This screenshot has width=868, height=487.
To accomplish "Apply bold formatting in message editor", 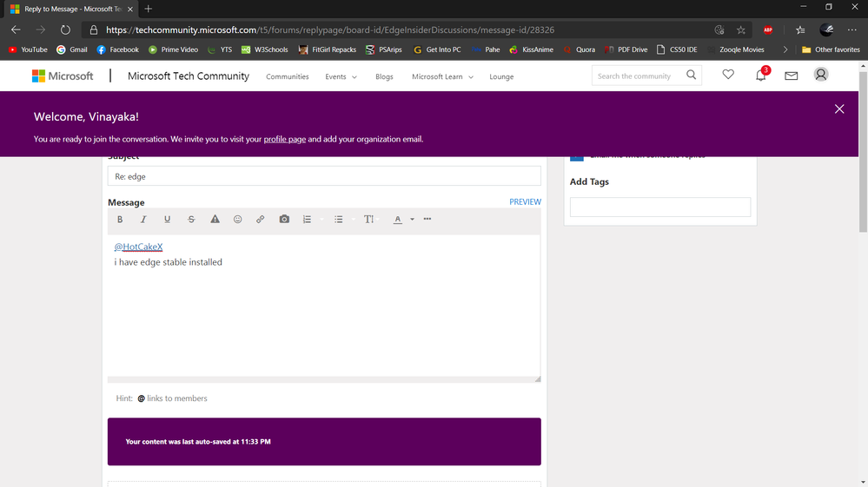I will (x=120, y=220).
